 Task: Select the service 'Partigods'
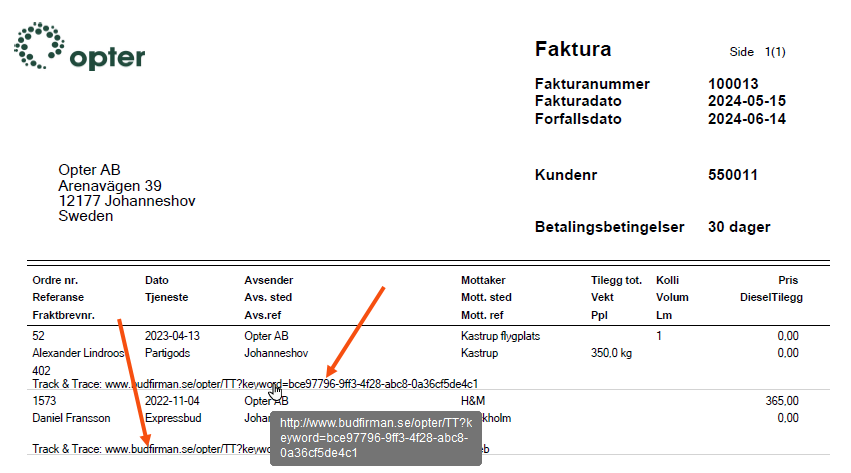[x=167, y=353]
